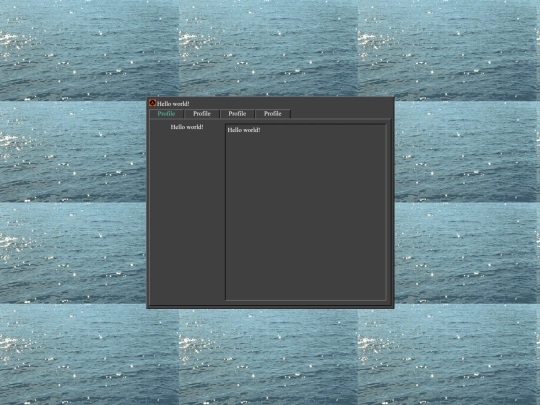
Task: Select the green highlighted Profile tab
Action: pyautogui.click(x=166, y=114)
